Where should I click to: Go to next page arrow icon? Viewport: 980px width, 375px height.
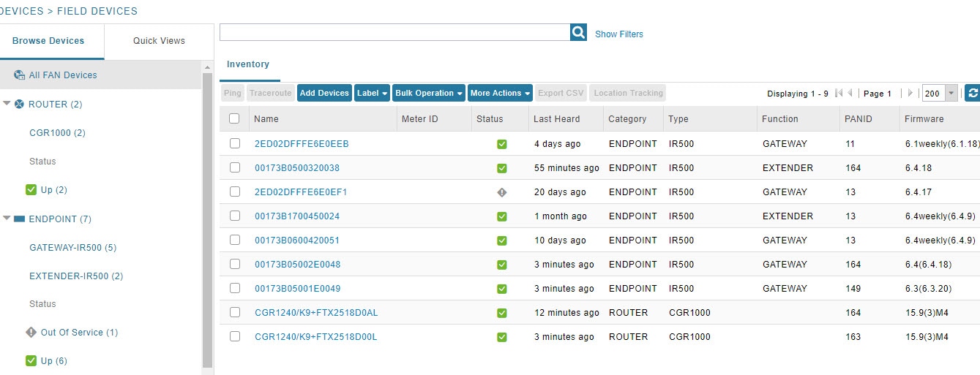(910, 94)
